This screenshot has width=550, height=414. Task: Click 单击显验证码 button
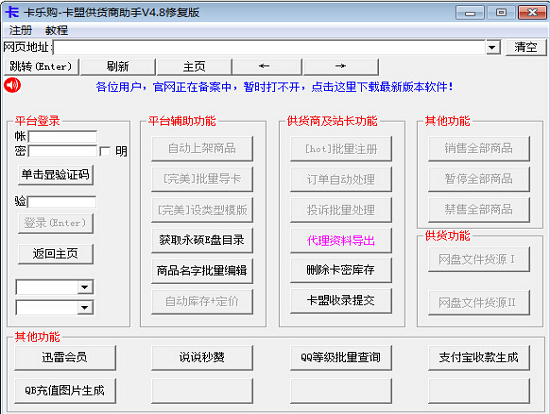point(56,175)
